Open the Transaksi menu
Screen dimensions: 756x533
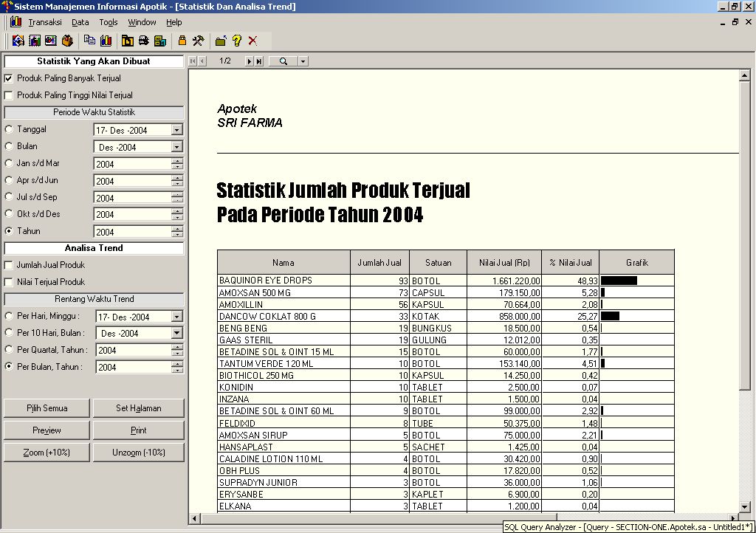click(44, 22)
